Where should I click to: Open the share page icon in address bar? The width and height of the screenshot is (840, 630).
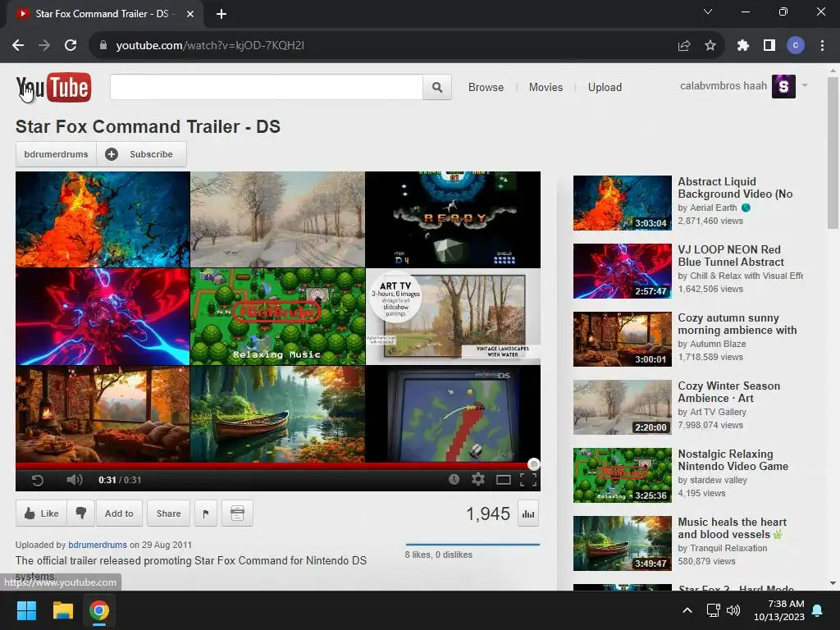[684, 46]
